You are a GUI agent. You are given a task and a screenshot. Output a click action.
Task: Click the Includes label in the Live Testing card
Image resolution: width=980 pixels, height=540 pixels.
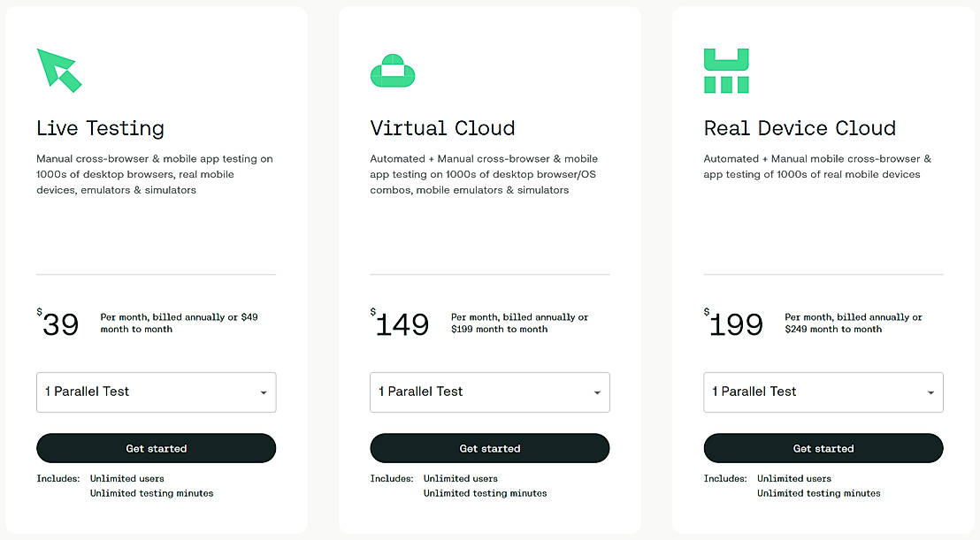[x=58, y=479]
